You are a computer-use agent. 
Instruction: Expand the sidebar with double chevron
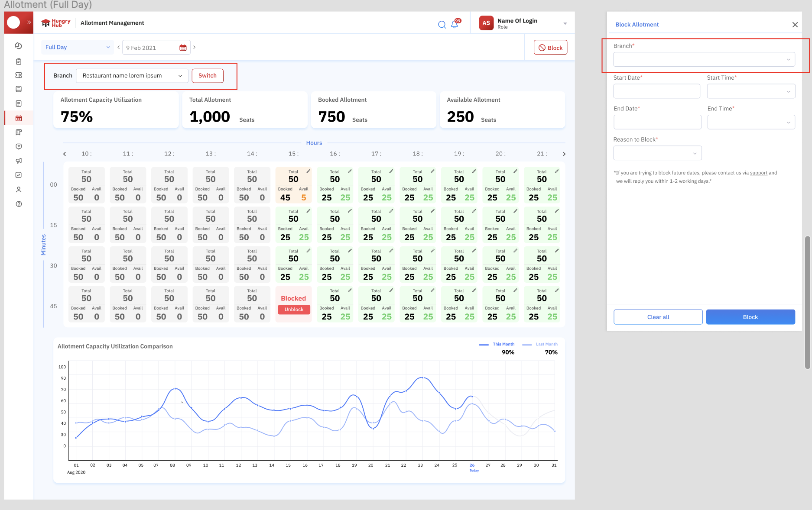(29, 23)
